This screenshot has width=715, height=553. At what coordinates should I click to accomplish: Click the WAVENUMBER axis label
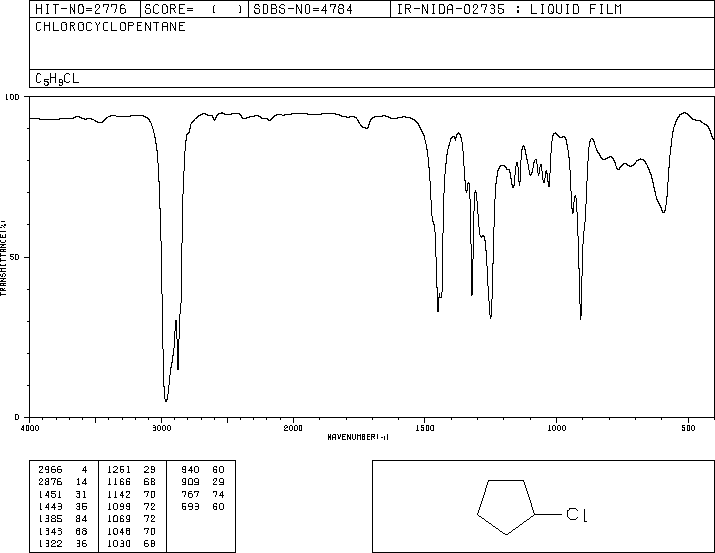pos(358,437)
